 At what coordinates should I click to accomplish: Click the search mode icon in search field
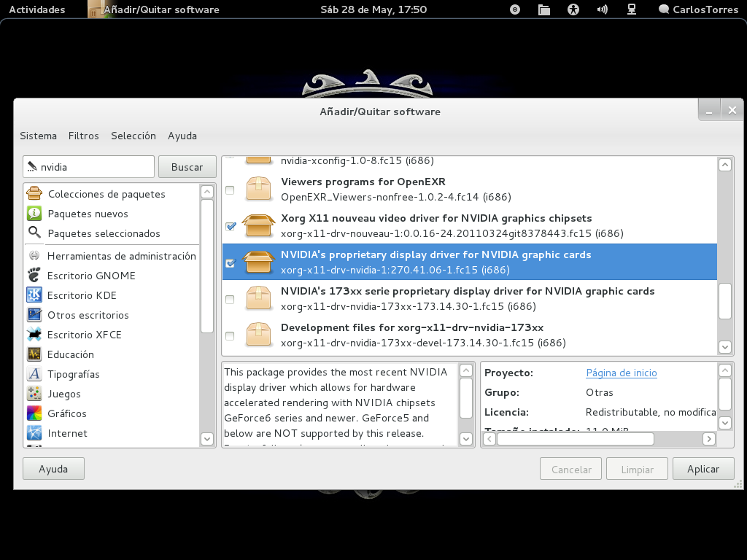point(32,167)
